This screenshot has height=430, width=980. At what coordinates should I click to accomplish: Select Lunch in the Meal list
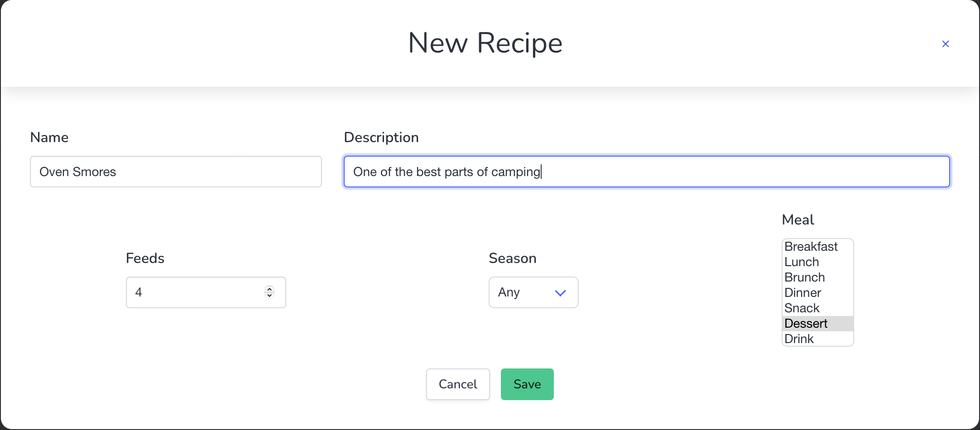(x=802, y=262)
